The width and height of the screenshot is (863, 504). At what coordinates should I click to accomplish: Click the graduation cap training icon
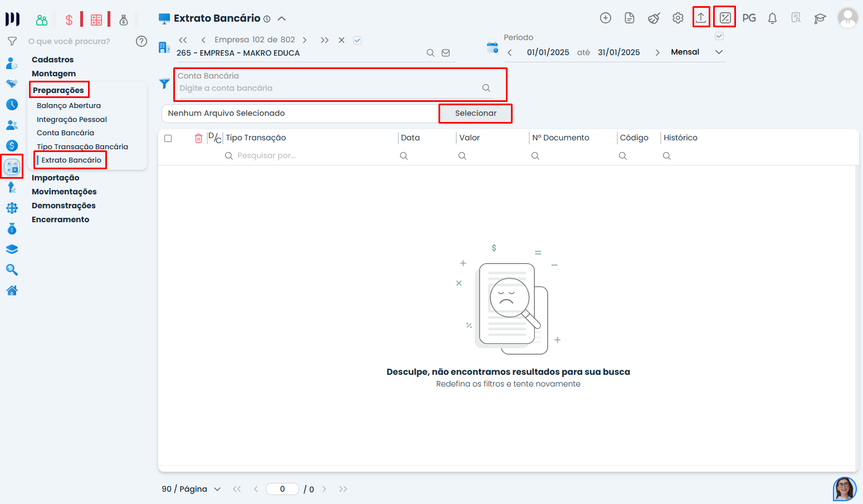click(820, 18)
